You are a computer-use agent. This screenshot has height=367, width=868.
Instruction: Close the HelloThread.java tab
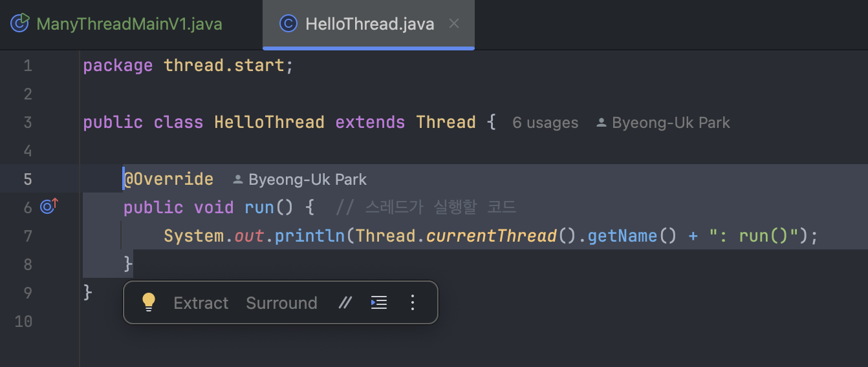click(454, 24)
